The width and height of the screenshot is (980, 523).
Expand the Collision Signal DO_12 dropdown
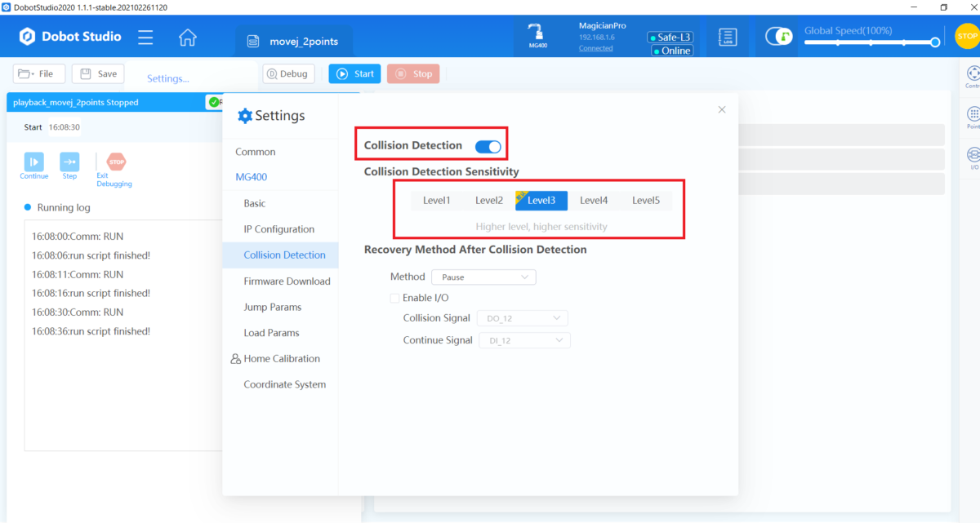pyautogui.click(x=522, y=318)
